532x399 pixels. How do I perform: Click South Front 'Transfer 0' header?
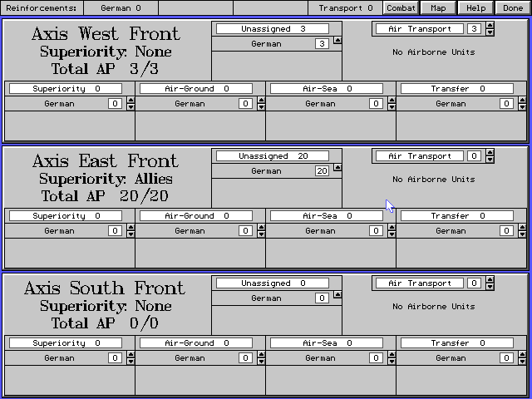(x=457, y=343)
